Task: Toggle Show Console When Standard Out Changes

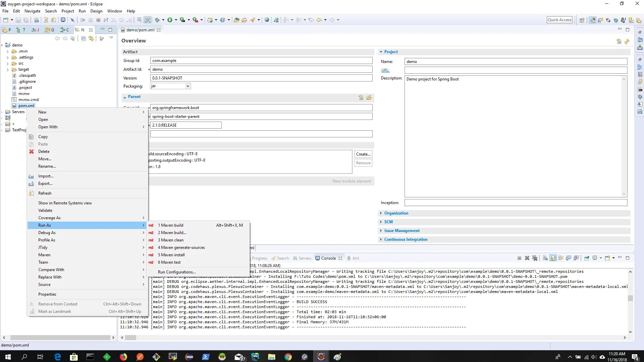Action: (568, 258)
